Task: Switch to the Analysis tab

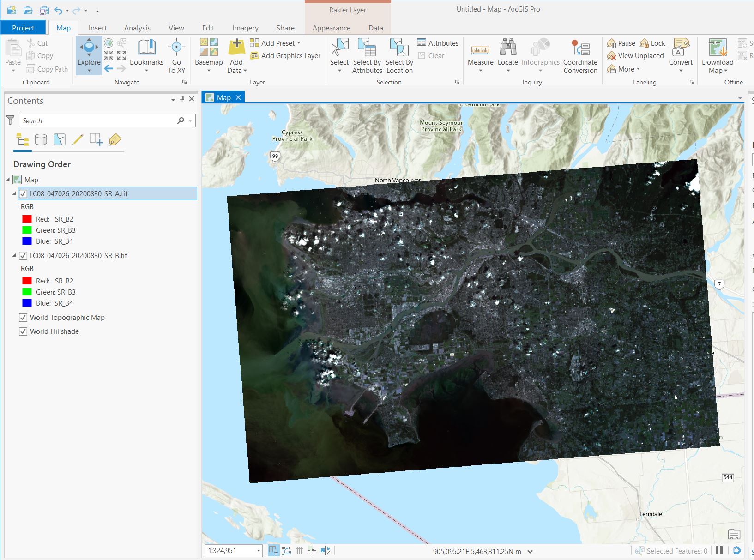Action: click(x=137, y=28)
